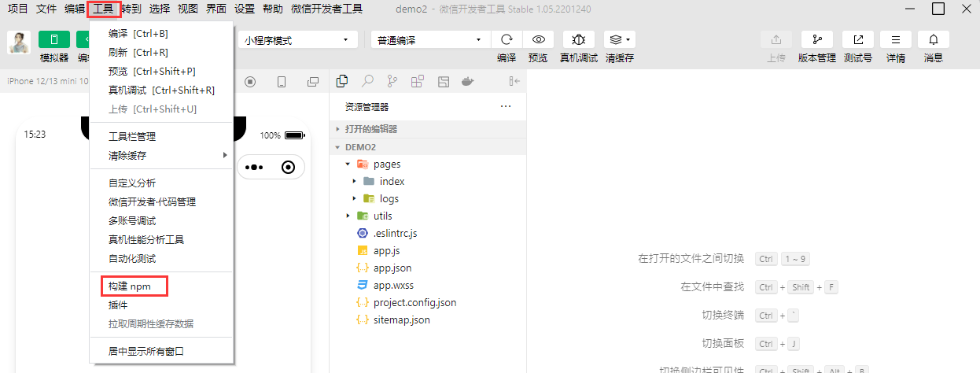Open the 选择 menu
This screenshot has height=373, width=980.
tap(160, 9)
